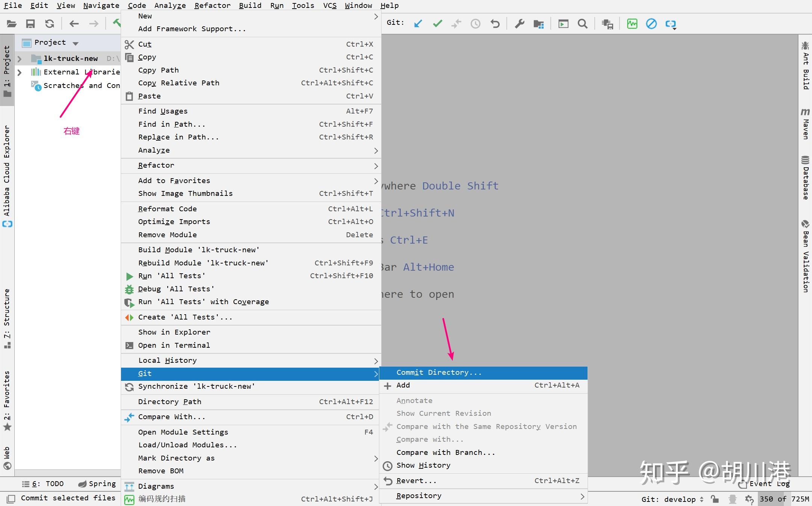This screenshot has width=812, height=506.
Task: Select Commit Directory... in Git submenu
Action: (439, 373)
